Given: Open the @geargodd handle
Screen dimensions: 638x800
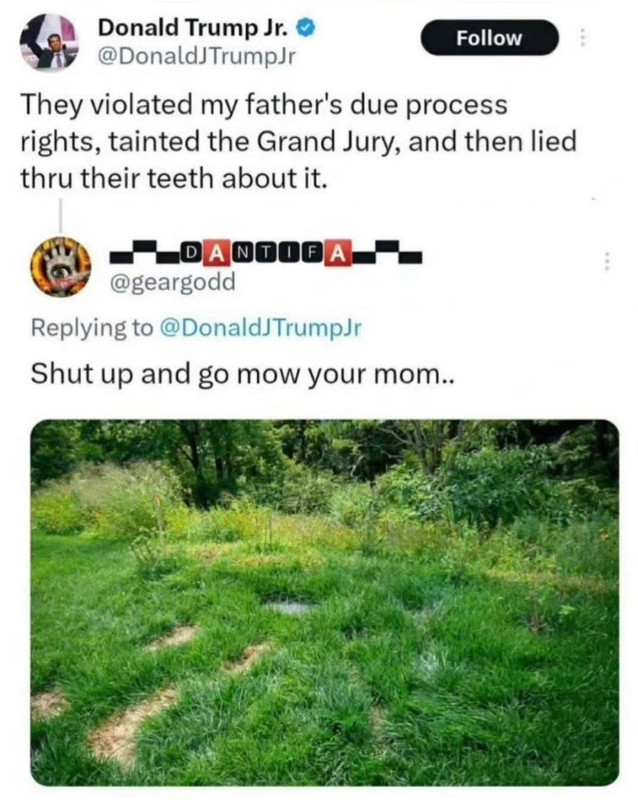Looking at the screenshot, I should coord(174,282).
